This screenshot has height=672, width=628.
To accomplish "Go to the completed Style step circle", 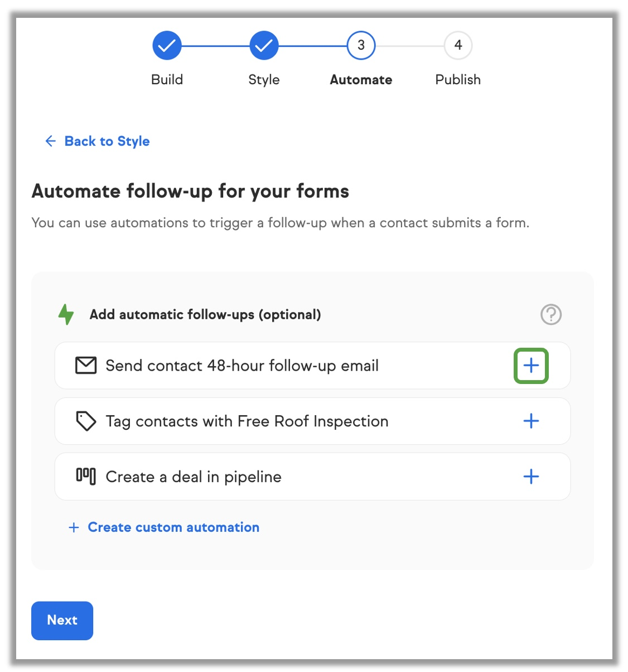I will [x=264, y=45].
